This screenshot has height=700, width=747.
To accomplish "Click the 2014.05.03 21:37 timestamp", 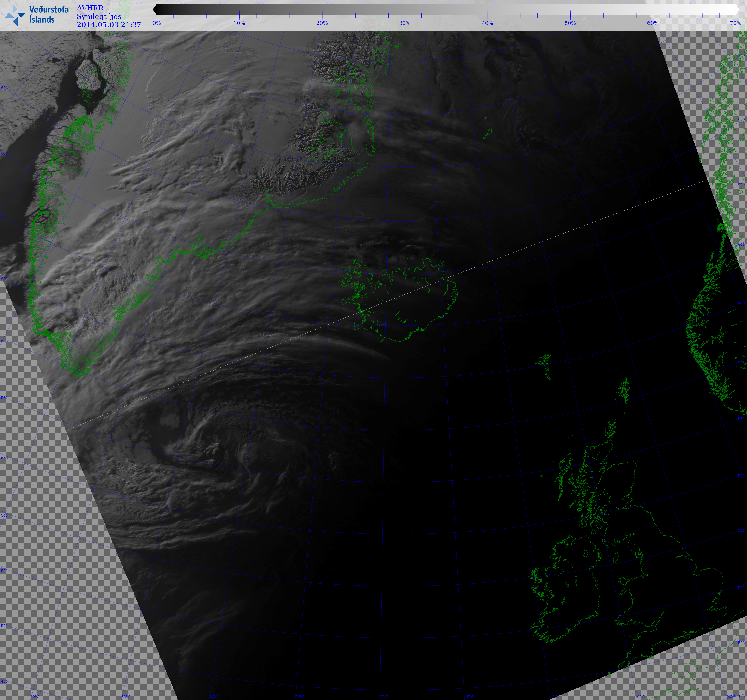I will click(x=109, y=25).
